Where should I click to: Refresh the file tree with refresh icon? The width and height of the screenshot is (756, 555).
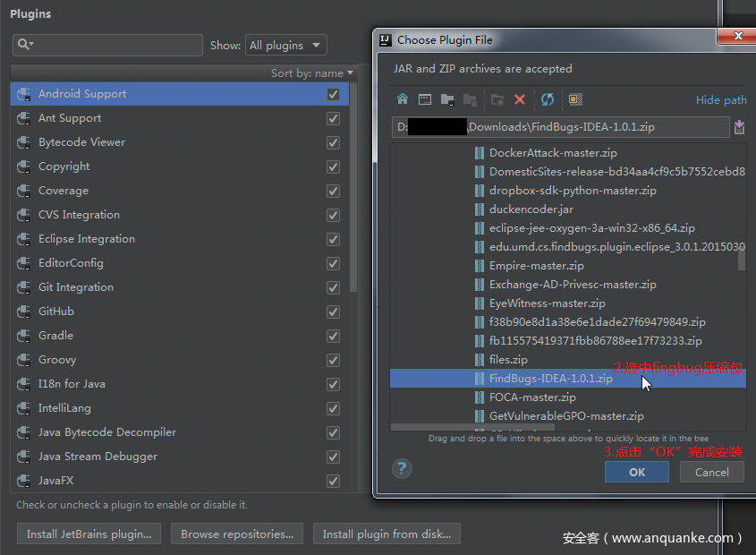click(548, 99)
